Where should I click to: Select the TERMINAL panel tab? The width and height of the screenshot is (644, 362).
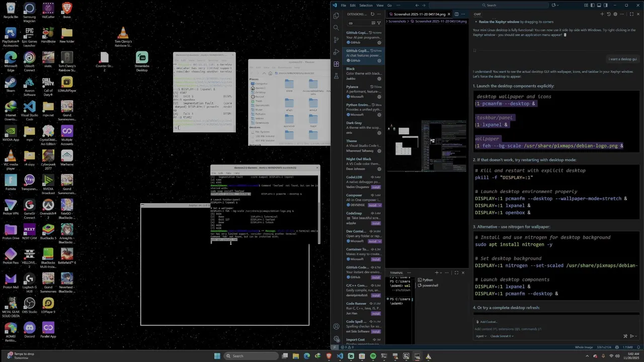[x=396, y=273]
